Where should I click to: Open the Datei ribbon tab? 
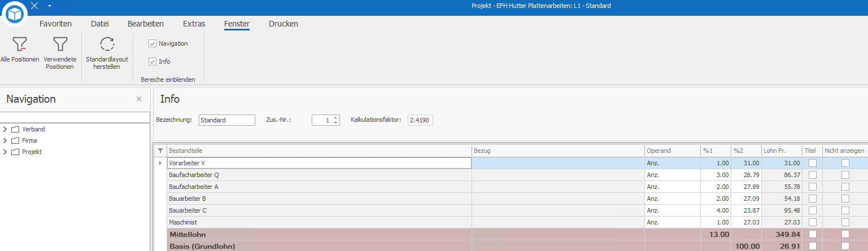(100, 24)
